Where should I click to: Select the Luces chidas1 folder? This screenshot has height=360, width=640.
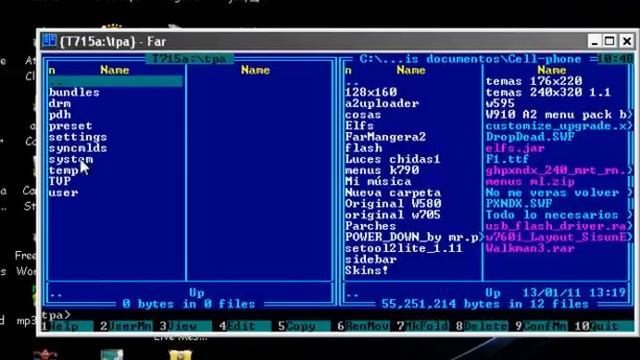click(393, 159)
